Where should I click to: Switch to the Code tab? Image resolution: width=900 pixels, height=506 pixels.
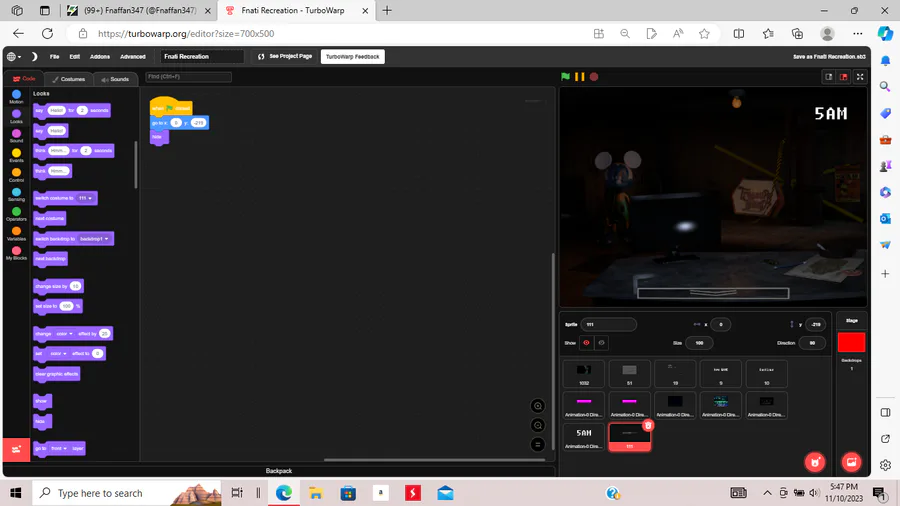pyautogui.click(x=24, y=79)
